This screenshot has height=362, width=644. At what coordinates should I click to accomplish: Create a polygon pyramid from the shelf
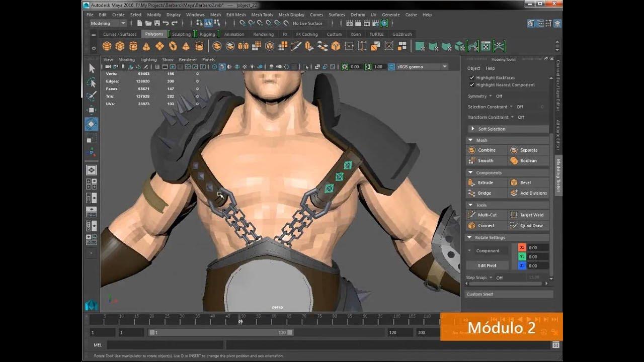pos(186,46)
